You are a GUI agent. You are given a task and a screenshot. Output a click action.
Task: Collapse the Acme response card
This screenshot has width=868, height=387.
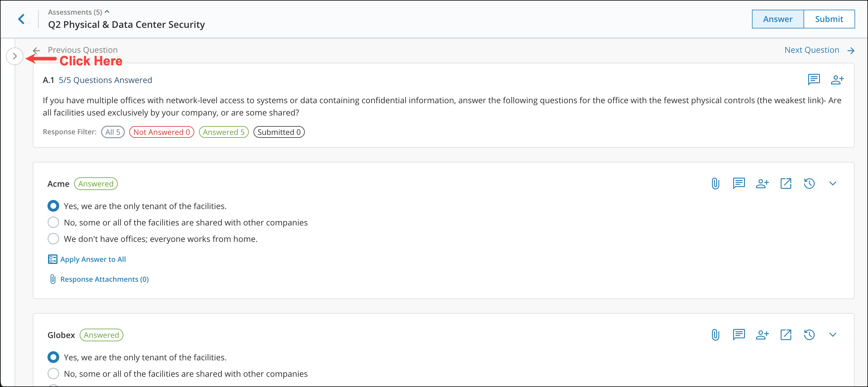tap(833, 184)
